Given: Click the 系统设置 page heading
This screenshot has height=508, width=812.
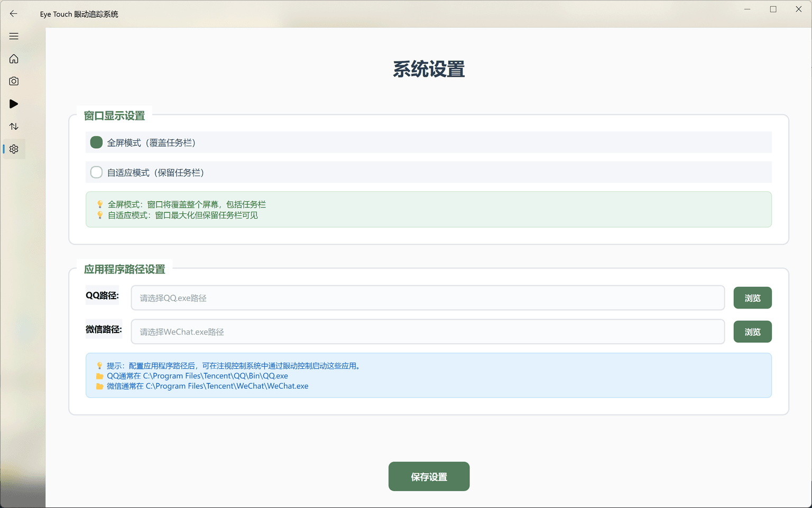Looking at the screenshot, I should click(x=429, y=69).
